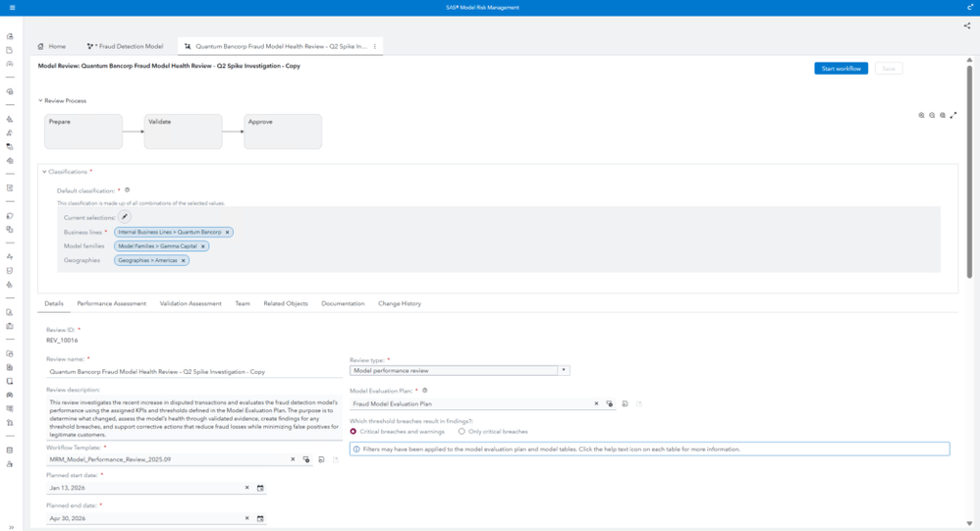Click the page vertical scrollbar thumb
Screen dimensions: 980x531
969,172
